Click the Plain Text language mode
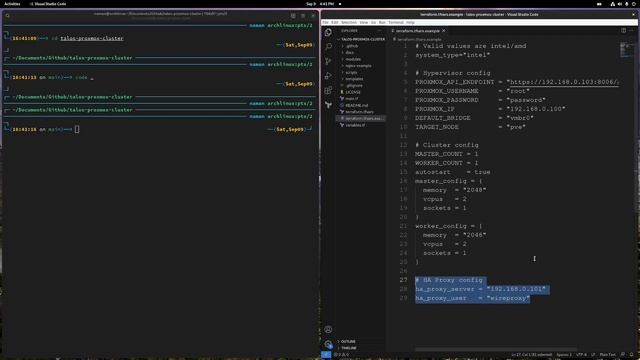 [x=607, y=355]
